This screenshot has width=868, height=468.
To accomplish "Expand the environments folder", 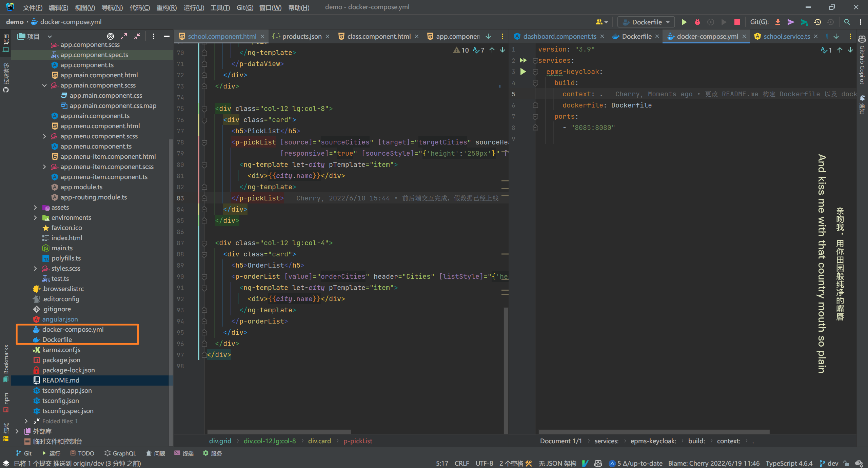I will tap(35, 218).
